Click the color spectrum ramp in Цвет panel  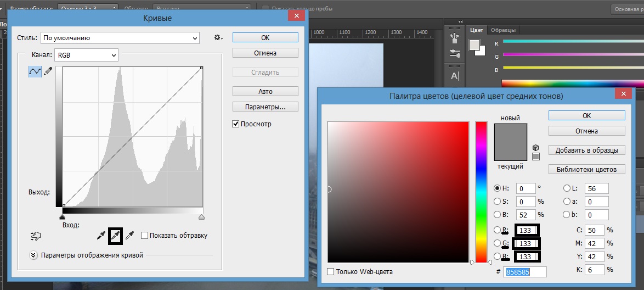click(573, 83)
